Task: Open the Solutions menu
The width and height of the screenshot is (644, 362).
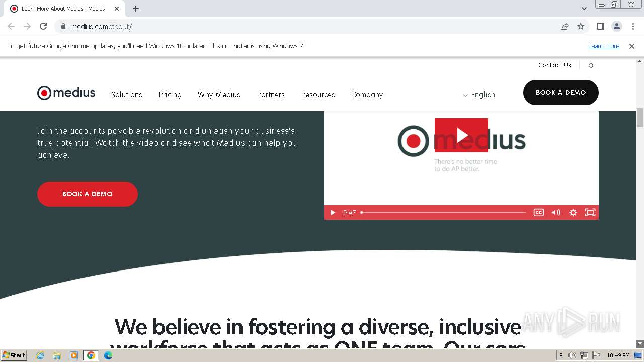Action: pyautogui.click(x=127, y=95)
